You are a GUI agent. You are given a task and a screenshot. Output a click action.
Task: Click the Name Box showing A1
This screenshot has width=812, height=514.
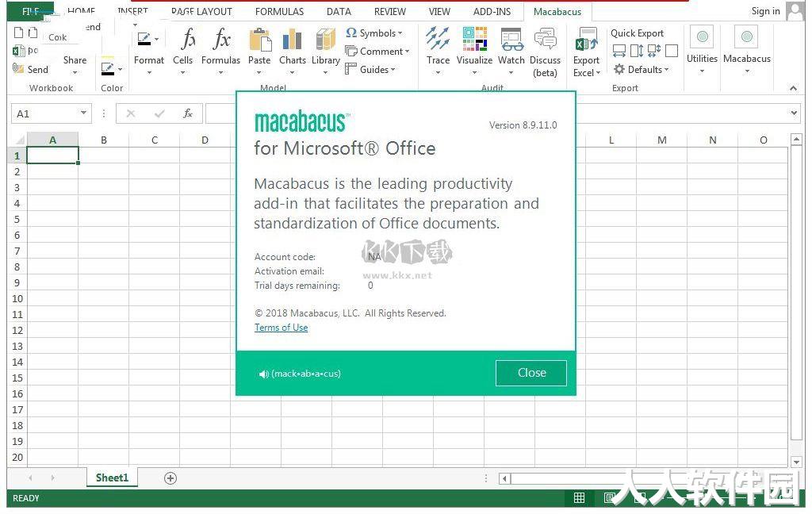[x=51, y=113]
